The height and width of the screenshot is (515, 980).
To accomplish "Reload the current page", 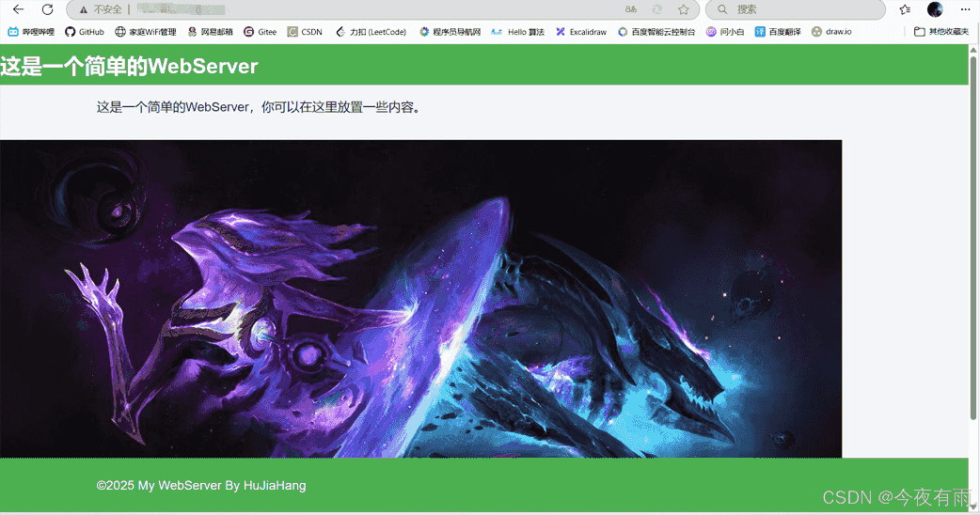I will pyautogui.click(x=48, y=9).
